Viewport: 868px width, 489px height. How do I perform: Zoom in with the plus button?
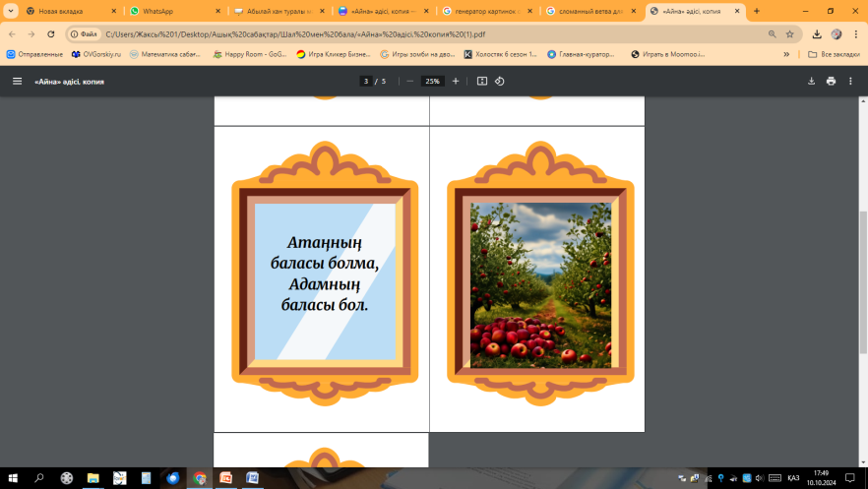point(456,82)
